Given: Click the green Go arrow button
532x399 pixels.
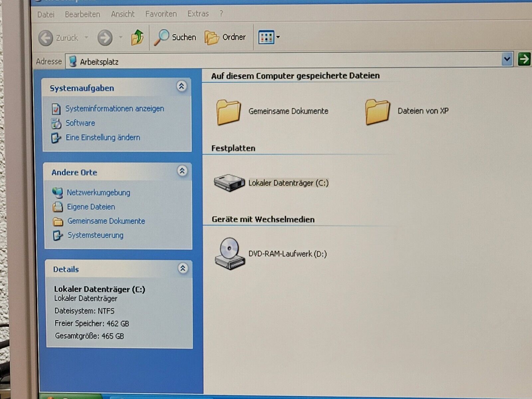Looking at the screenshot, I should [524, 60].
